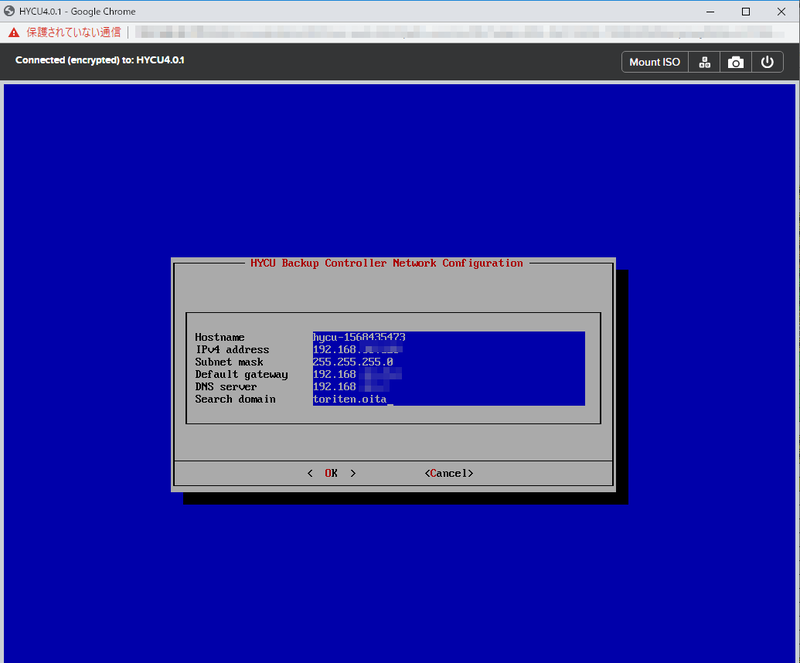Screen dimensions: 800x663
Task: Click the 'HYCU4.0.1 - Google Chrome' window title
Action: click(x=78, y=11)
